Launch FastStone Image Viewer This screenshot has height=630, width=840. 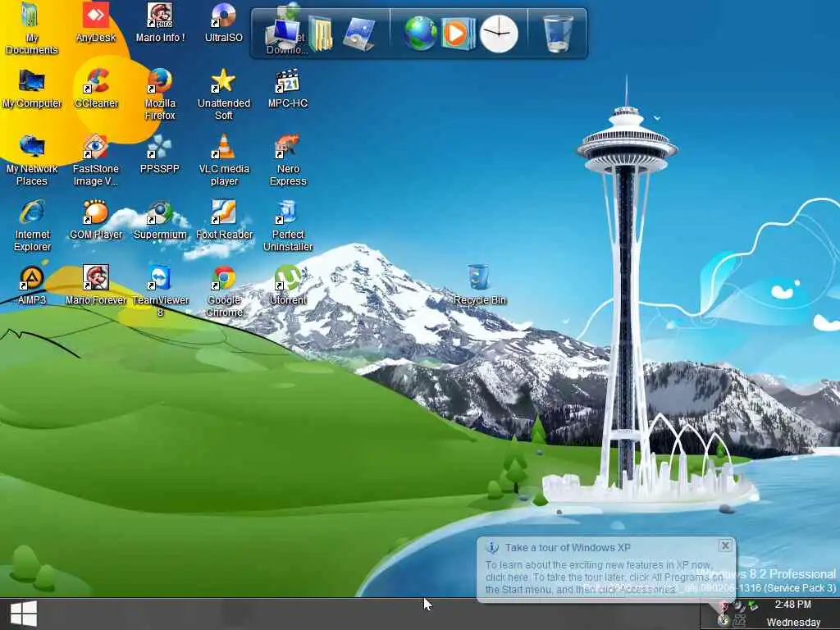coord(96,160)
